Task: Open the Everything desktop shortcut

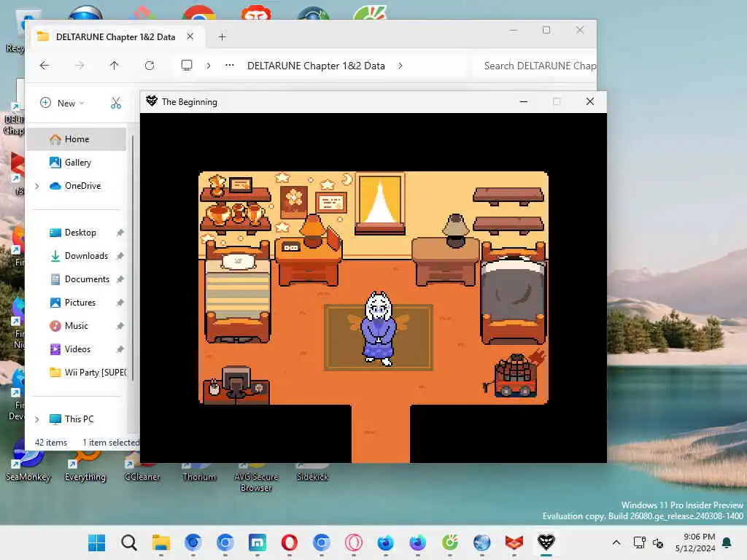Action: (85, 466)
